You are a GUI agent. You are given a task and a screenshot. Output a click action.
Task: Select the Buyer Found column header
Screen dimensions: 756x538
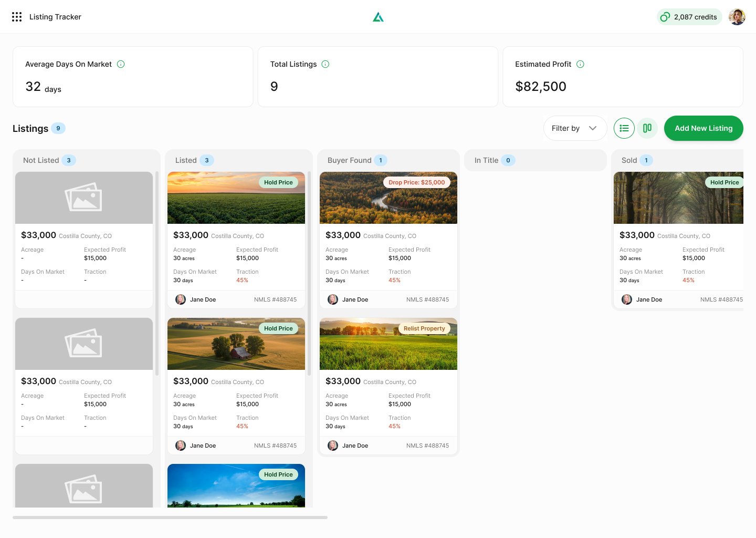pos(349,160)
